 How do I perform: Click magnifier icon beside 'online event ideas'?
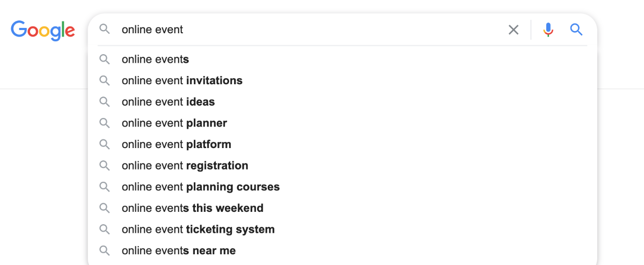point(105,102)
